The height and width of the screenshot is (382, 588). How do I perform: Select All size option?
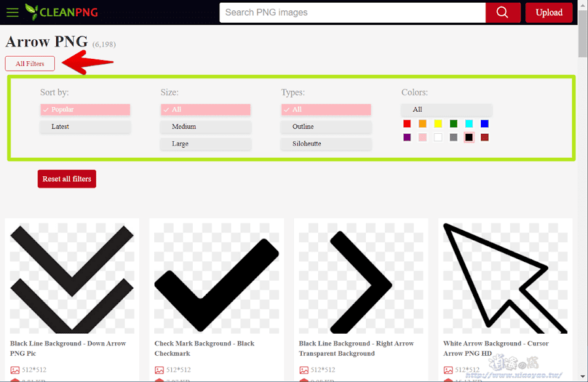206,110
